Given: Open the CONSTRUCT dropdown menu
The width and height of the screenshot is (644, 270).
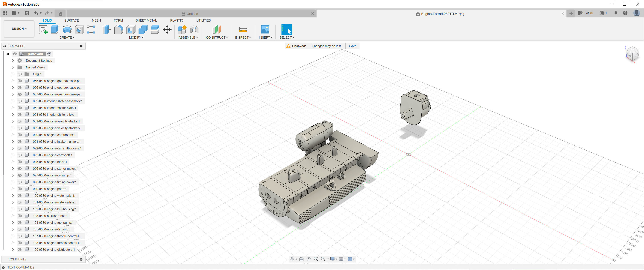Looking at the screenshot, I should point(216,37).
